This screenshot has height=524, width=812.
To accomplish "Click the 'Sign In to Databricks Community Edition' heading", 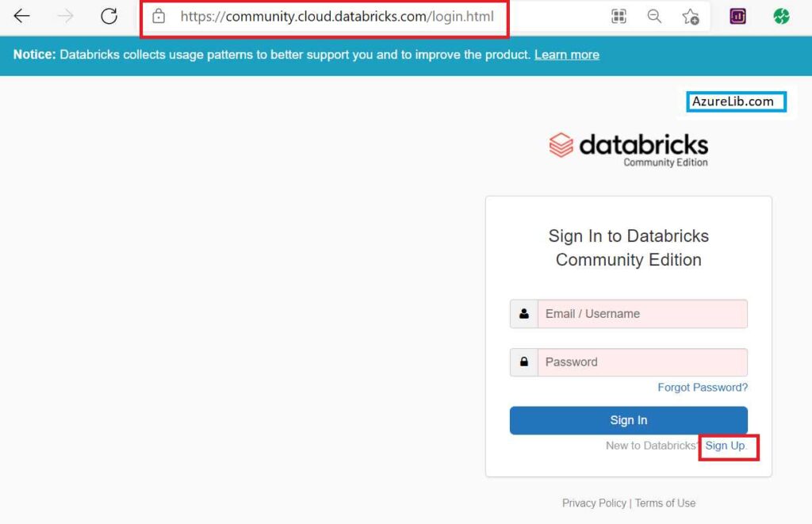I will coord(629,247).
